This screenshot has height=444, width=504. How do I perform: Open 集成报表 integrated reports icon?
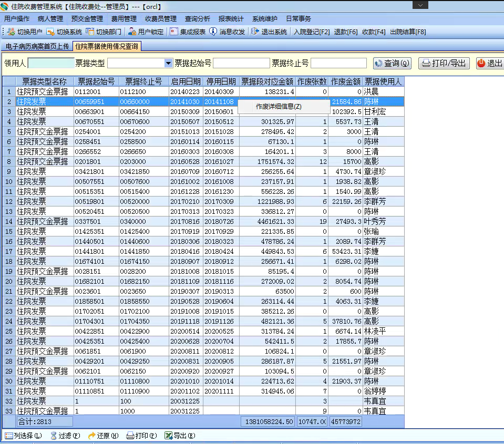pyautogui.click(x=174, y=32)
